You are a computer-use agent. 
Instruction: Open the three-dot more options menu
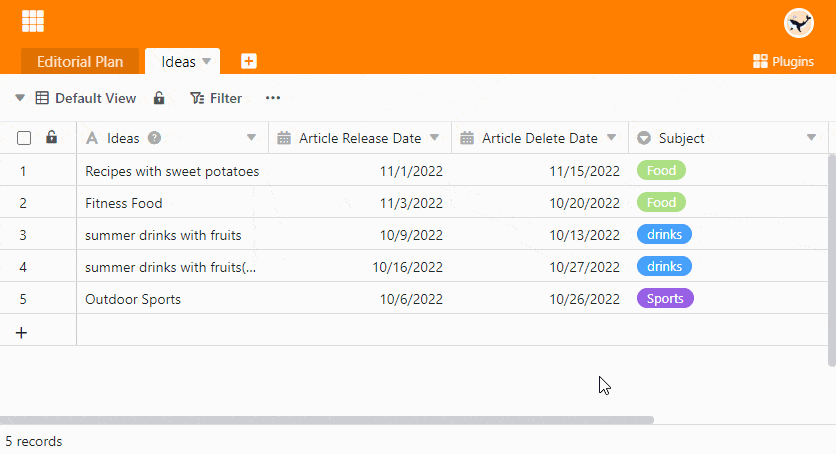(273, 98)
